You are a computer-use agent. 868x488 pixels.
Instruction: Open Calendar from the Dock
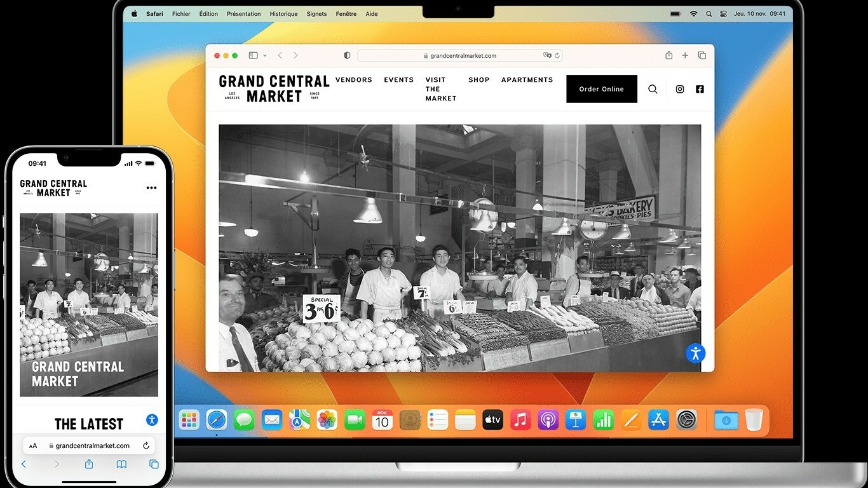coord(383,419)
